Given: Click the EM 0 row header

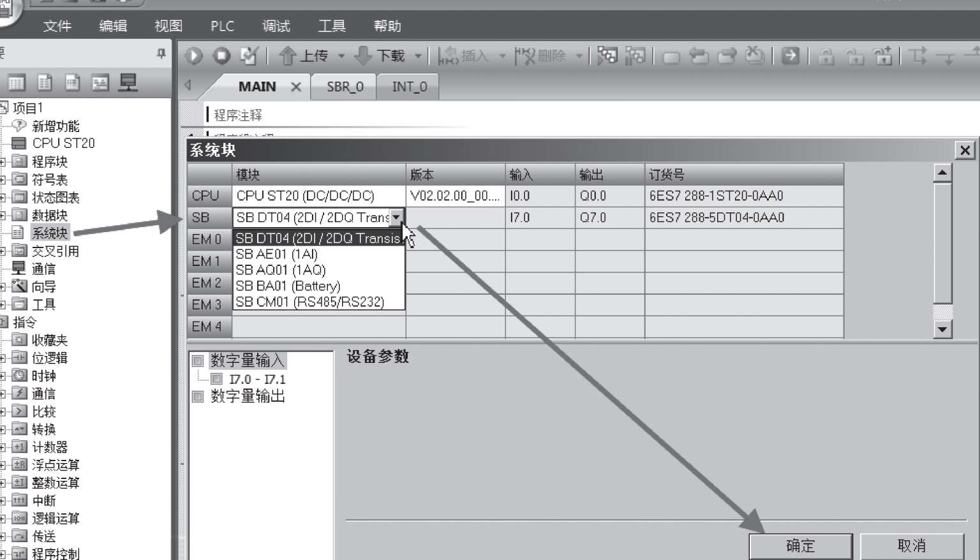Looking at the screenshot, I should 209,239.
